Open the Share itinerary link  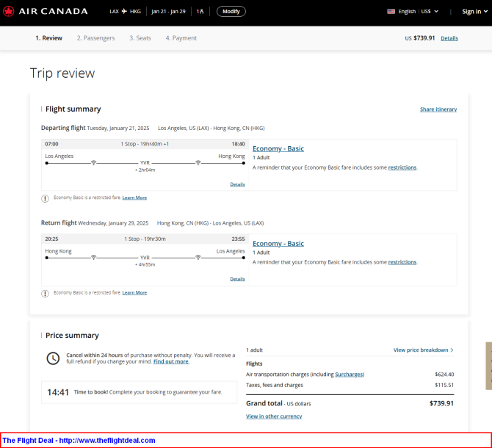[438, 109]
